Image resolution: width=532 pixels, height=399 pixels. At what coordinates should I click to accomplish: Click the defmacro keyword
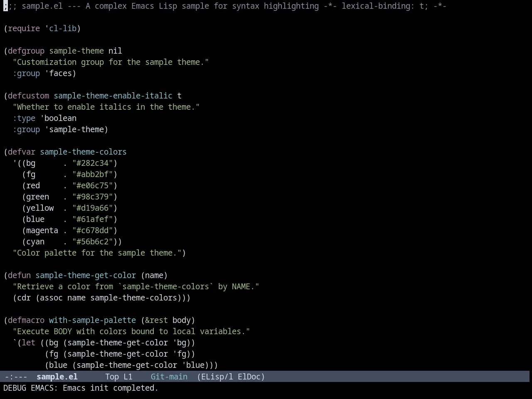click(x=26, y=320)
